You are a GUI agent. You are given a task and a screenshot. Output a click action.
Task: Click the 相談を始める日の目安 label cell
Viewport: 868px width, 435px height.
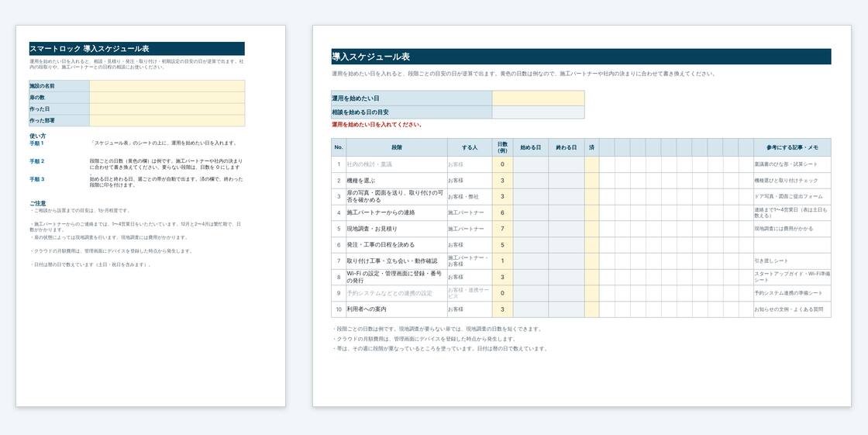tap(412, 112)
